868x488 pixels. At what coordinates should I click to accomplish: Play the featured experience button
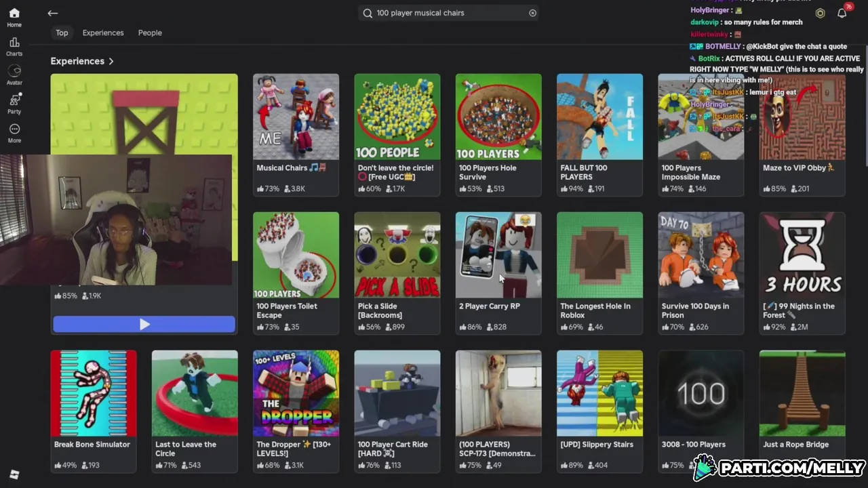[x=144, y=325]
